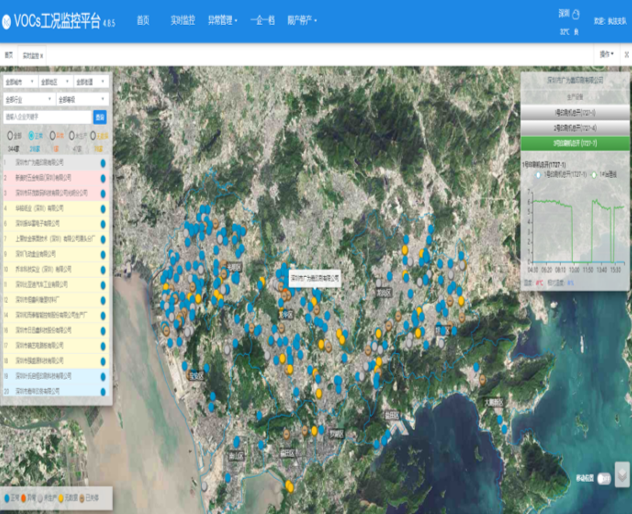Select the 全部 radio filter
Image resolution: width=632 pixels, height=514 pixels.
(10, 136)
